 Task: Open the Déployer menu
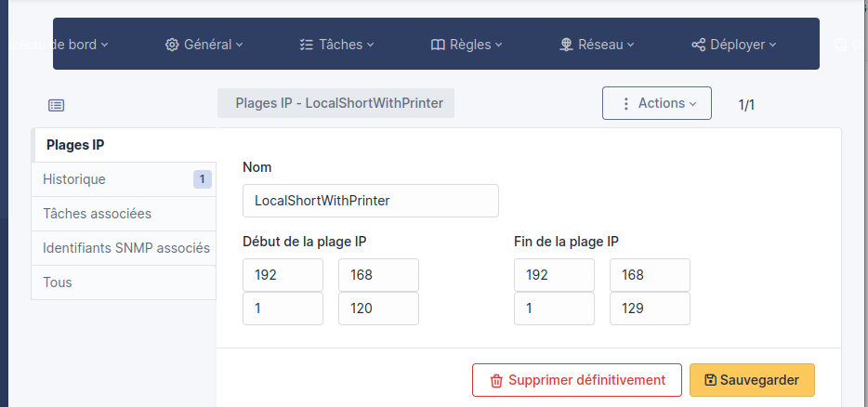[734, 45]
